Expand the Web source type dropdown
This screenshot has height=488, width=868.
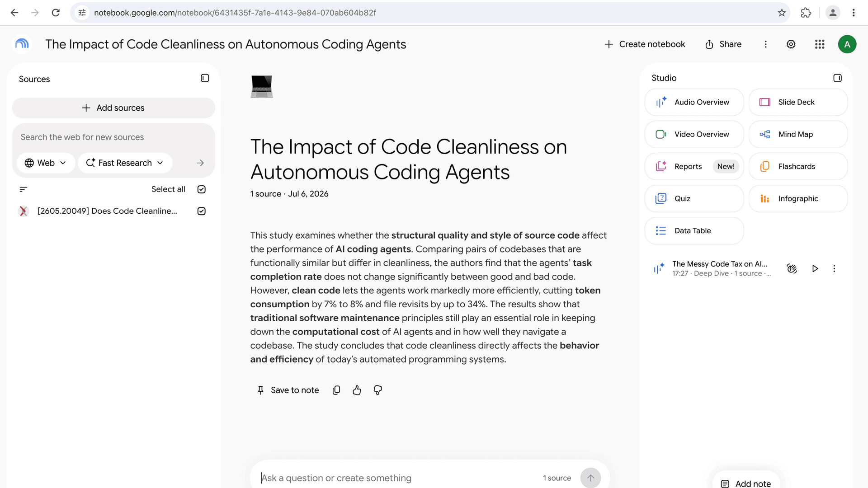pos(46,163)
